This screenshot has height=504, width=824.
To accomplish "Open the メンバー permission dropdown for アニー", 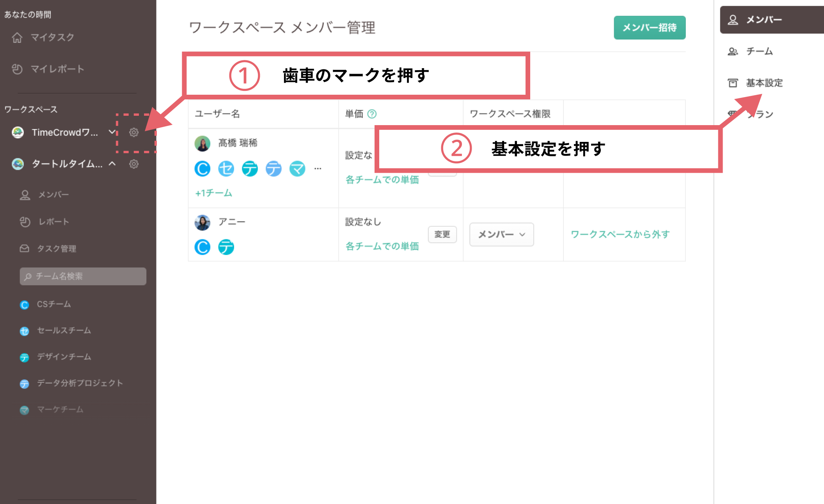I will tap(501, 234).
